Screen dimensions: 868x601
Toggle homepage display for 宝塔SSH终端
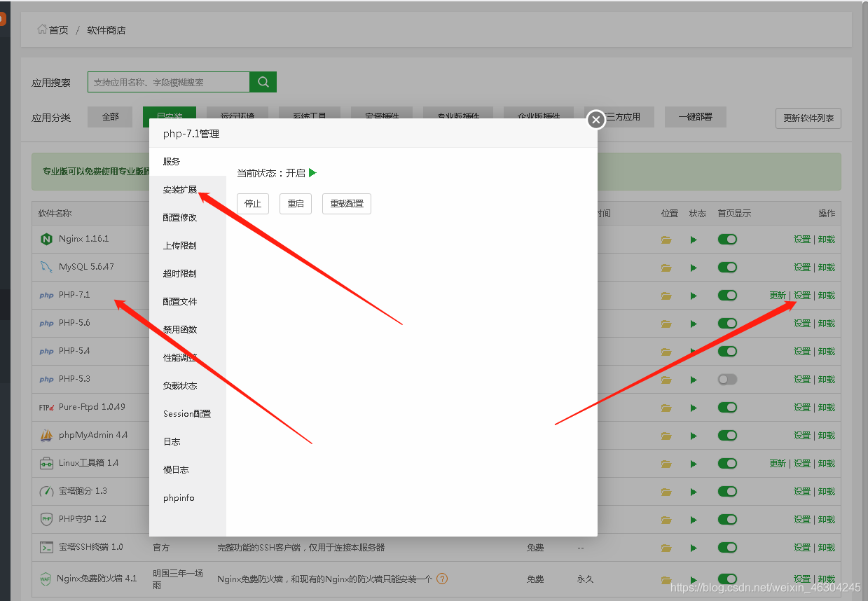tap(727, 548)
